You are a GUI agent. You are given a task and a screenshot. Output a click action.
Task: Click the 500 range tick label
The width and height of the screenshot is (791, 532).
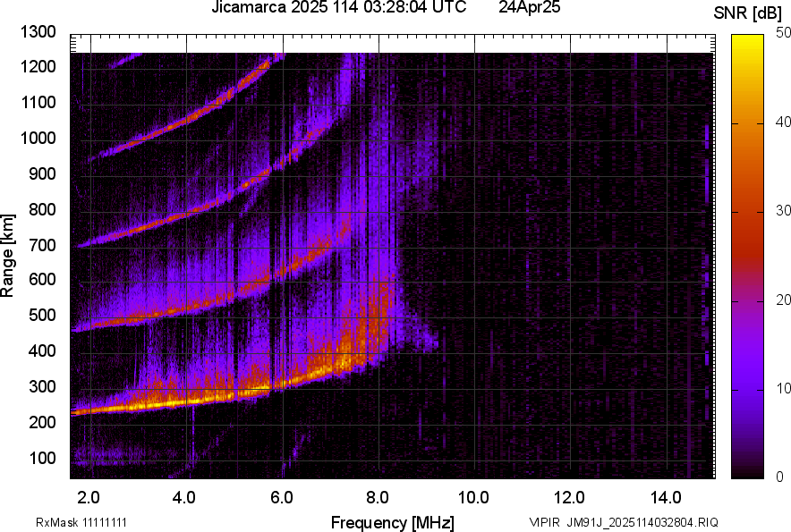point(42,315)
